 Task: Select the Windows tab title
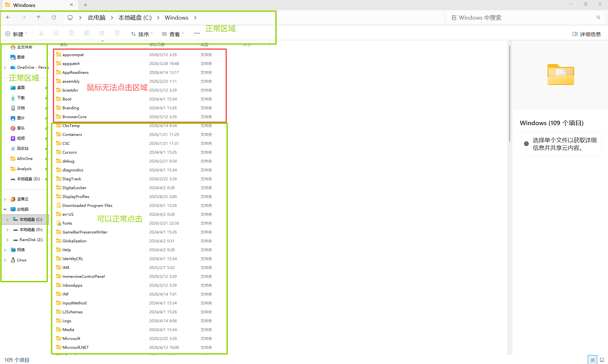coord(24,5)
